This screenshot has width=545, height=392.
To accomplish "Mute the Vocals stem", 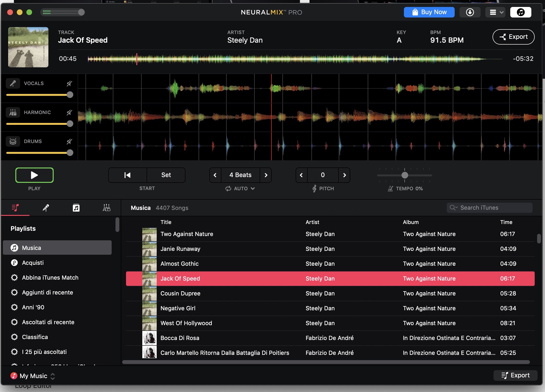I will tap(69, 83).
